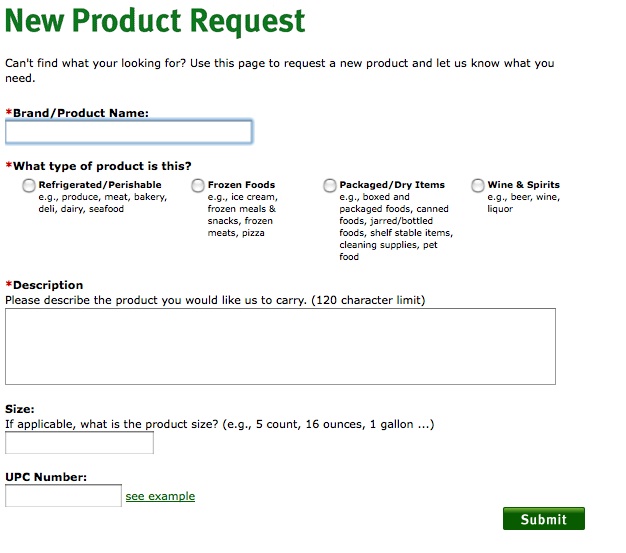Click into the Description text area

[x=280, y=346]
